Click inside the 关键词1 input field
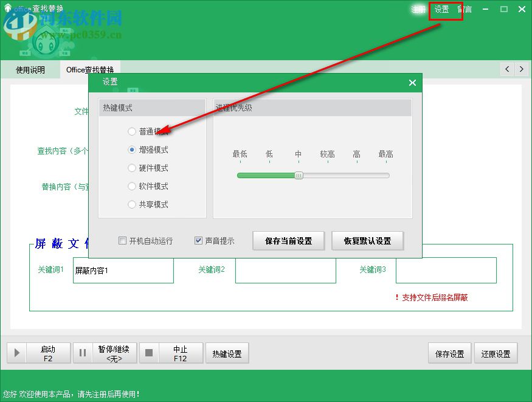This screenshot has height=402, width=532. [x=123, y=270]
